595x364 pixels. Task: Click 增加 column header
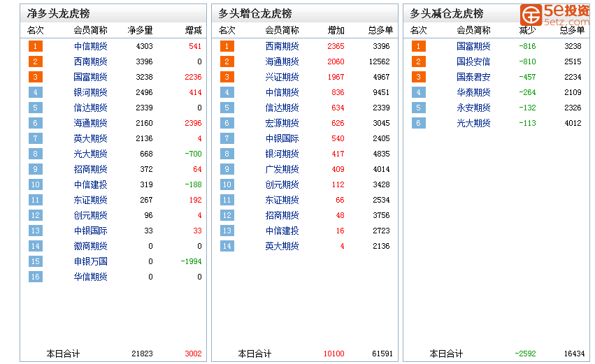336,30
